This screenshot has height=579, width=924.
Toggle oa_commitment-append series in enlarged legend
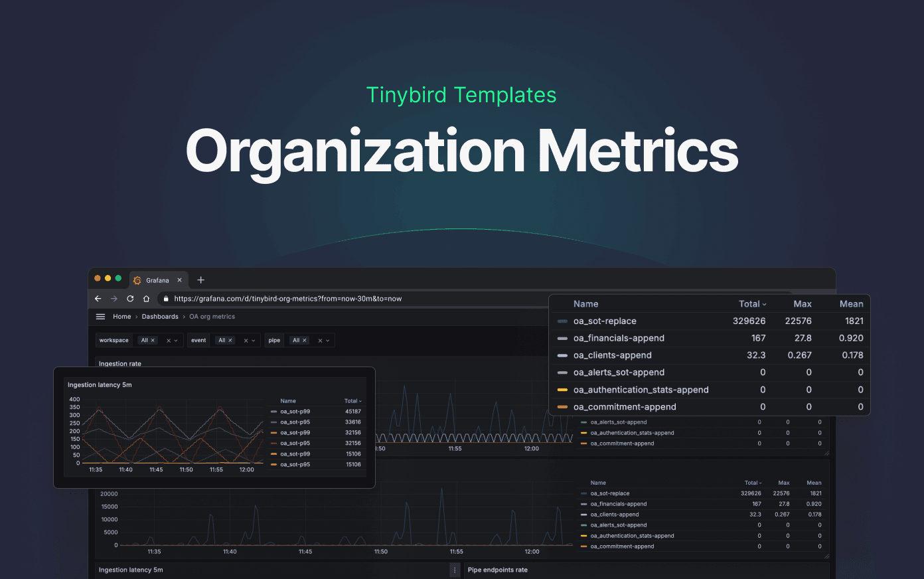(625, 408)
